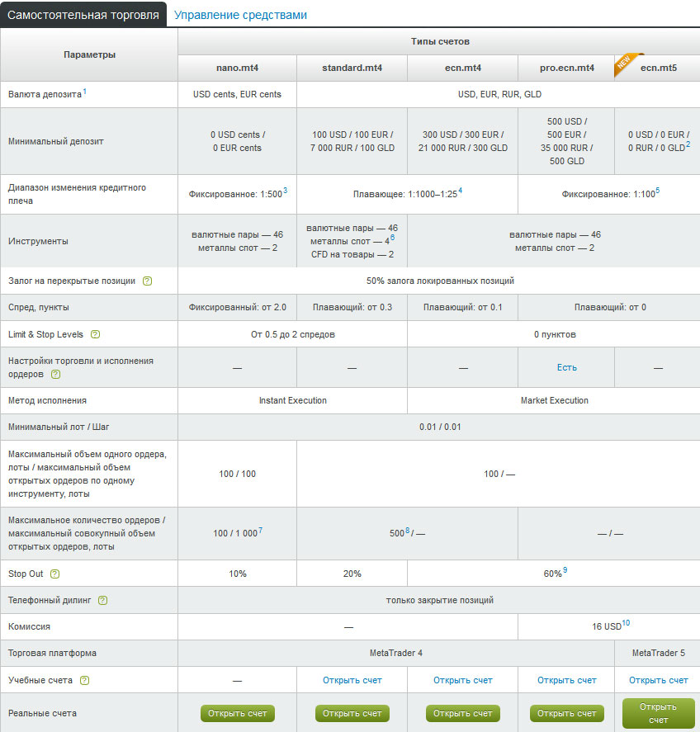Click footnote 10 next to 16 USD commission

pyautogui.click(x=626, y=623)
